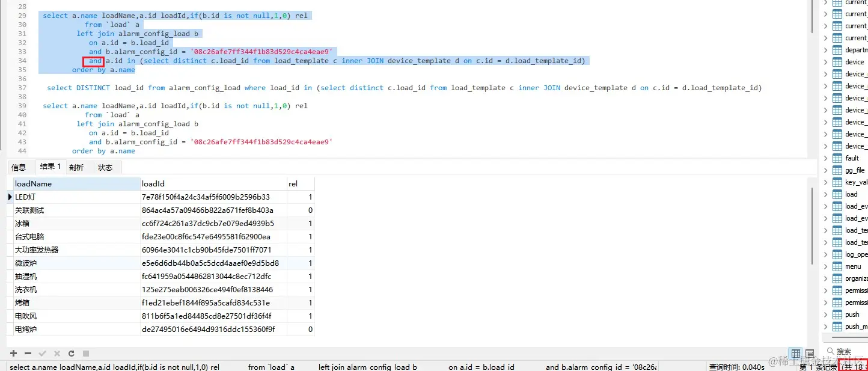Image resolution: width=868 pixels, height=371 pixels.
Task: Add a new record with the plus icon
Action: point(14,354)
